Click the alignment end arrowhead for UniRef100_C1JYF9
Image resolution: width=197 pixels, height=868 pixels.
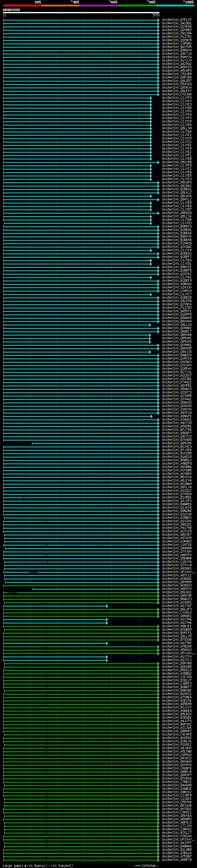pos(151,98)
